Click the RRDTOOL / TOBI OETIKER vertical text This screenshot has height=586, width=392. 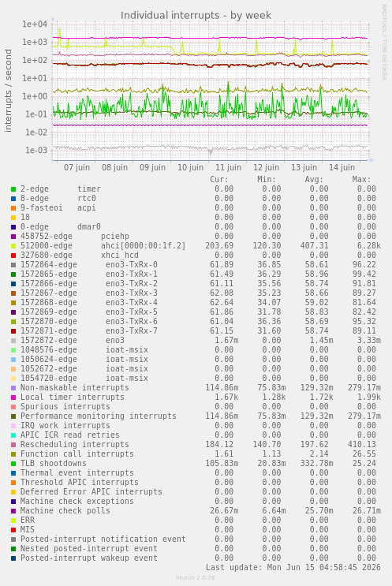[x=384, y=43]
